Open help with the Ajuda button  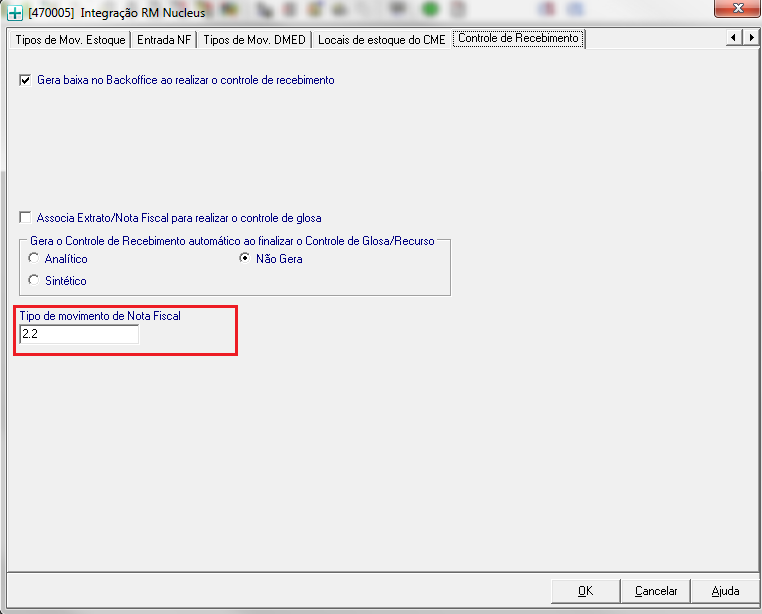[725, 591]
